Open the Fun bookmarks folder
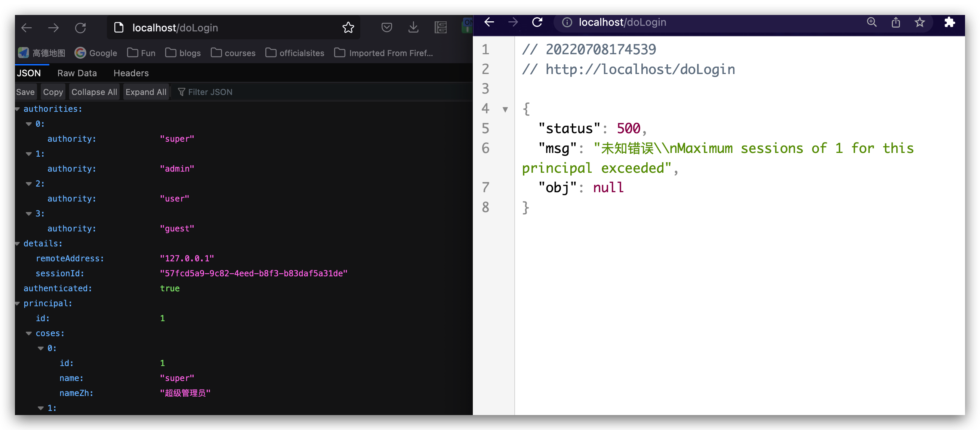This screenshot has height=430, width=980. [x=141, y=53]
